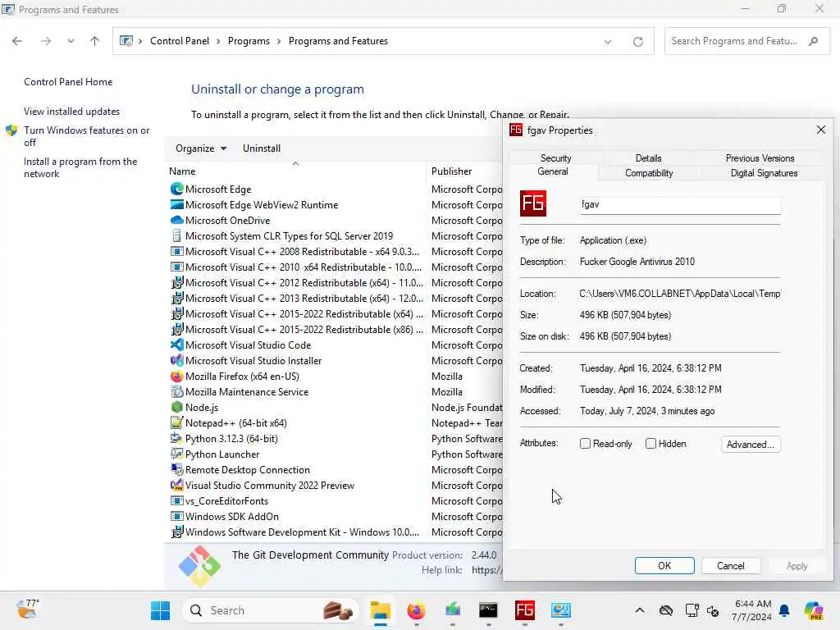Open Turn Windows features on or off

(x=87, y=136)
